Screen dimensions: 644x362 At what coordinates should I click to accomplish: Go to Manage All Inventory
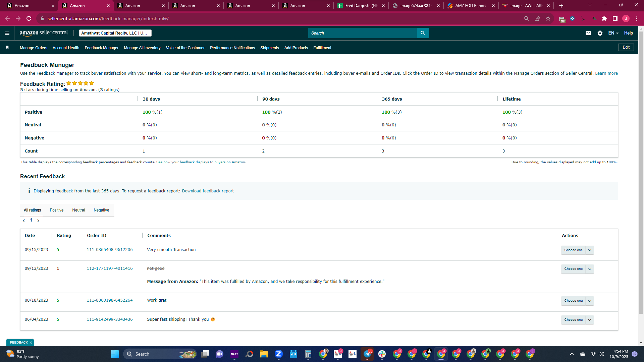[x=142, y=48]
